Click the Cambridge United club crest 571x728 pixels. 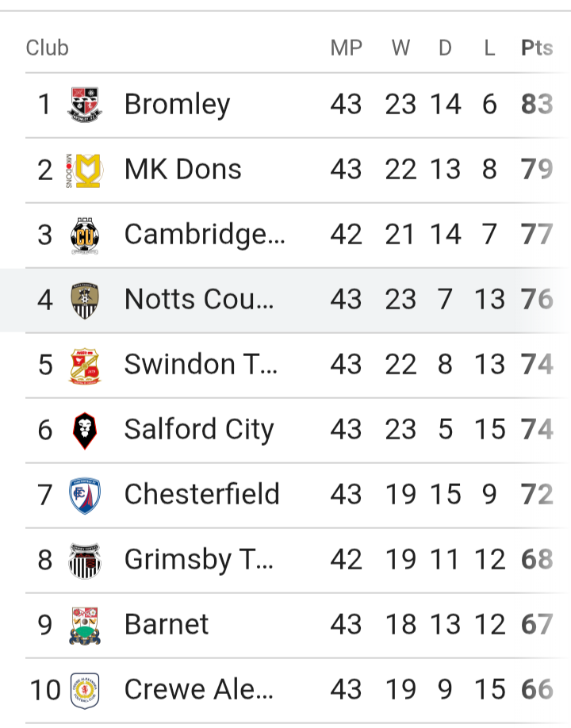(85, 234)
